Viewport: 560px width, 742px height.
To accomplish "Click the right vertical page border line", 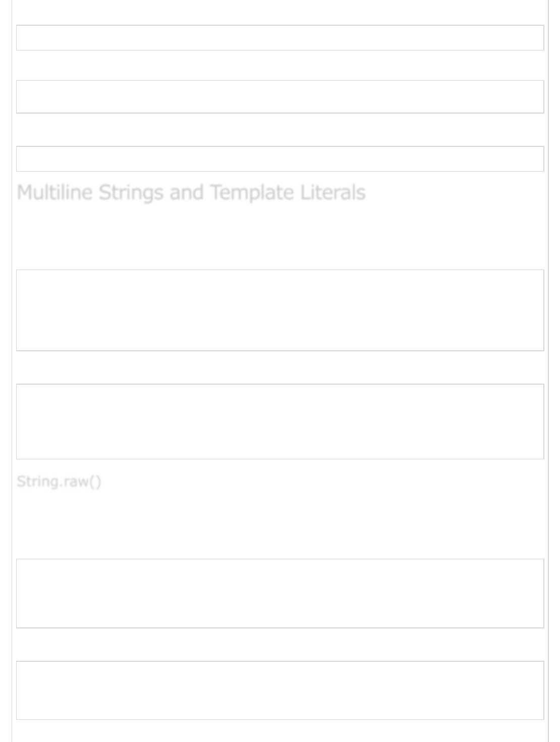I will click(x=548, y=371).
